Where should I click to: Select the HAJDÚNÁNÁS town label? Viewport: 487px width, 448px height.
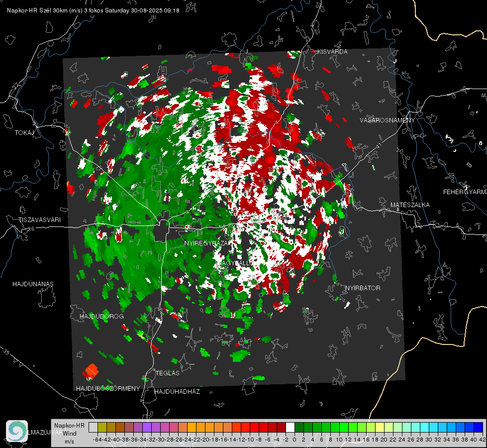click(33, 284)
